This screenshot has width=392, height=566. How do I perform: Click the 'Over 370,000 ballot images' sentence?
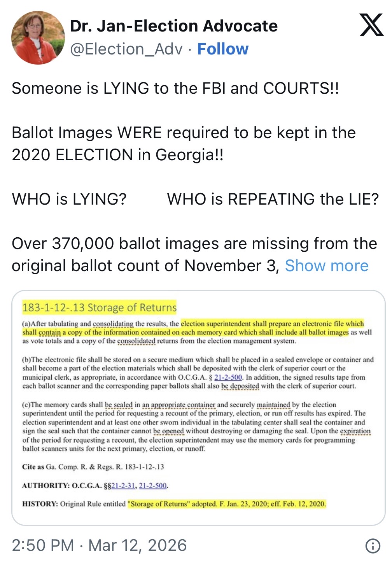click(x=194, y=244)
